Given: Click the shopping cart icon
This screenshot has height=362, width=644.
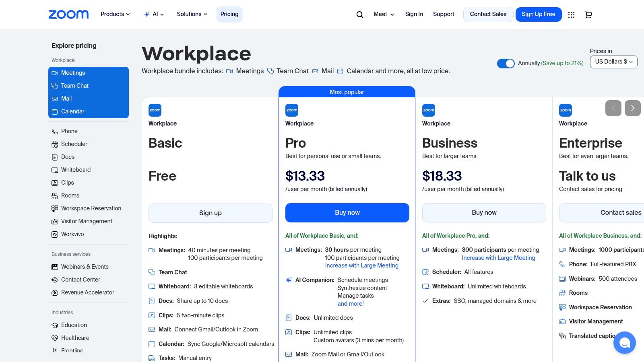Looking at the screenshot, I should [588, 14].
